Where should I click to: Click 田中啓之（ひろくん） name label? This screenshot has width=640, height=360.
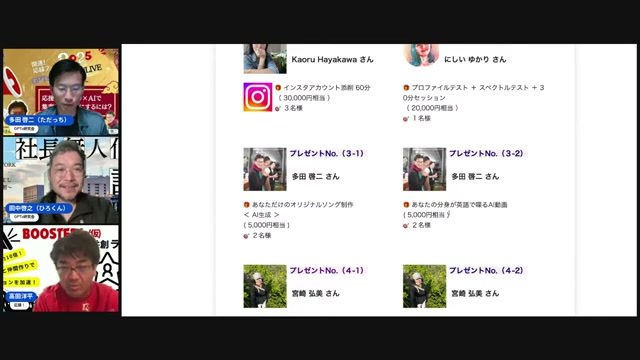(39, 208)
